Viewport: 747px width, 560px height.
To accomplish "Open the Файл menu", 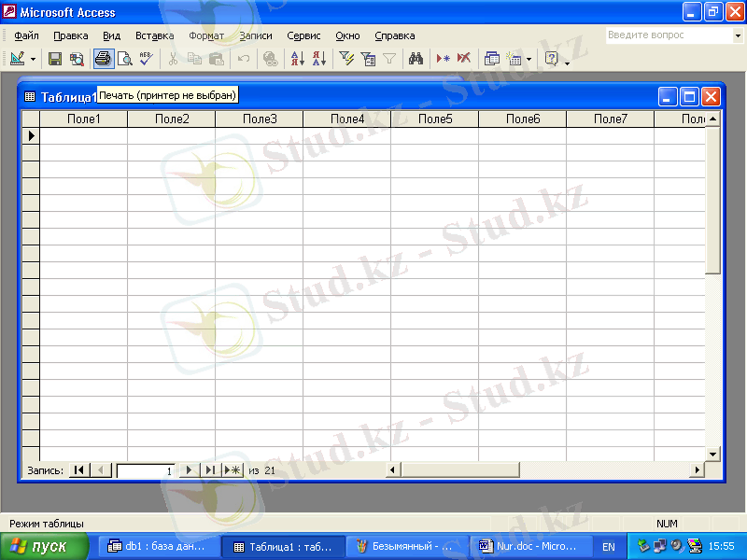I will click(26, 35).
